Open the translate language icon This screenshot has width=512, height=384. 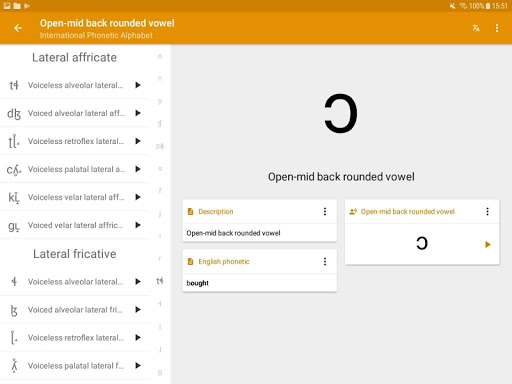point(476,28)
